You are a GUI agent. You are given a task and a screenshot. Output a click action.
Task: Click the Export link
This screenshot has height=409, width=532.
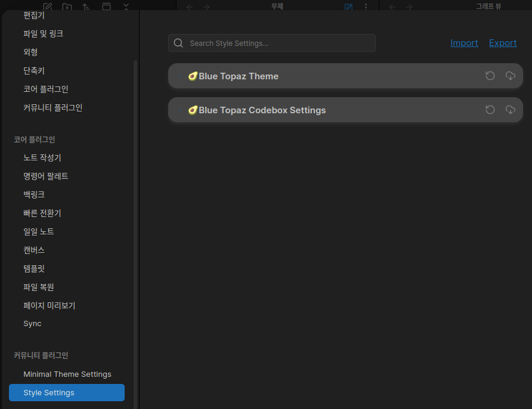503,43
